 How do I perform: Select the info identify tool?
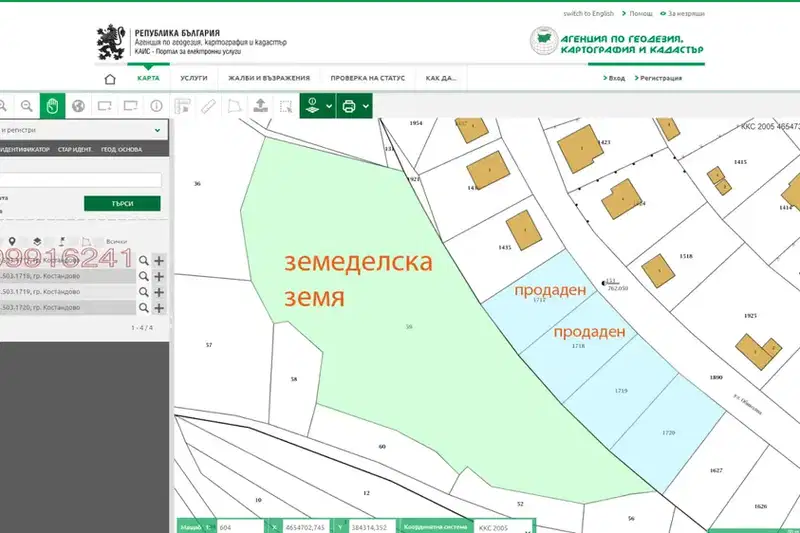pyautogui.click(x=156, y=106)
